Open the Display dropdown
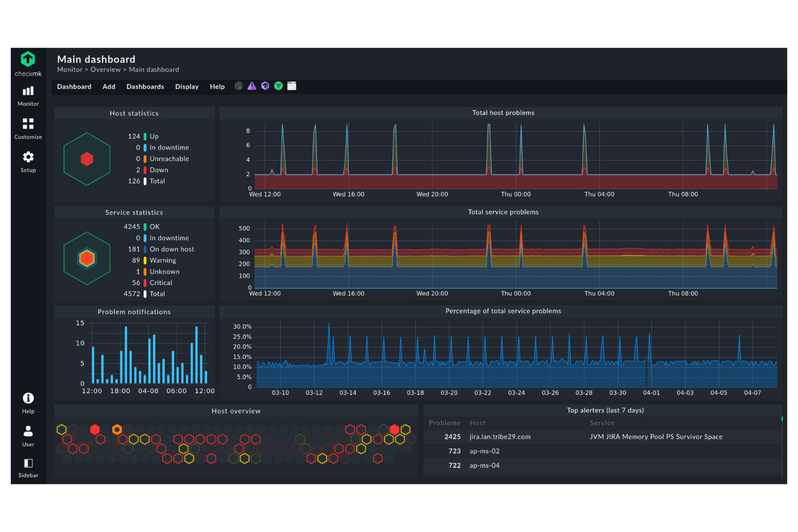 click(187, 86)
